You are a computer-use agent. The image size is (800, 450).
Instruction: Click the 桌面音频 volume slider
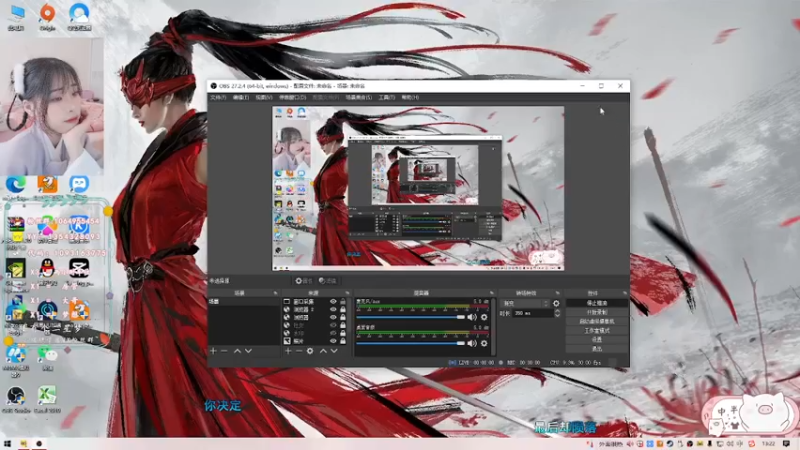411,343
